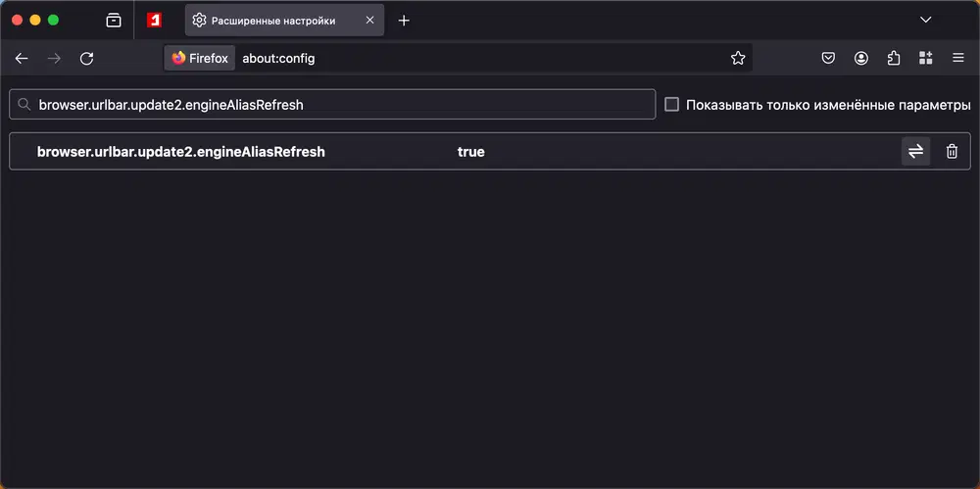This screenshot has height=489, width=980.
Task: Open Firefox View from the tab bar
Action: pyautogui.click(x=114, y=20)
